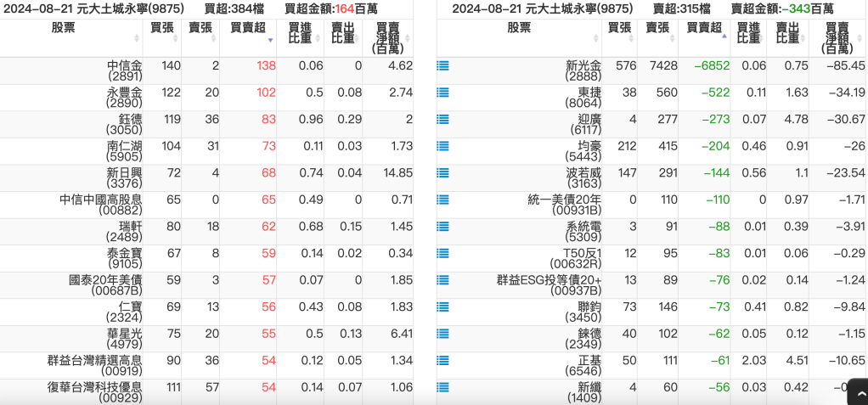Open the 永豐金 (2890) stock entry

click(125, 93)
